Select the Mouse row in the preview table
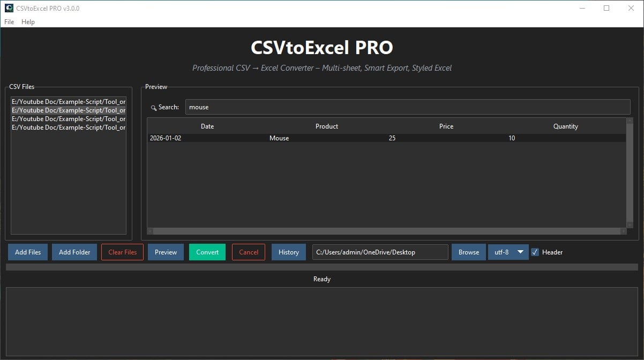The width and height of the screenshot is (644, 360). (x=321, y=138)
